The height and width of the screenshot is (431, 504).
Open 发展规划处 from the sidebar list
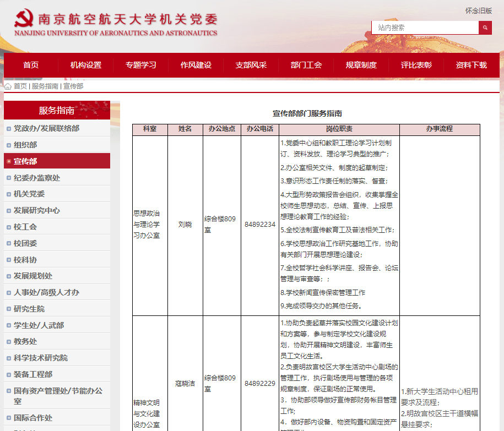click(33, 276)
